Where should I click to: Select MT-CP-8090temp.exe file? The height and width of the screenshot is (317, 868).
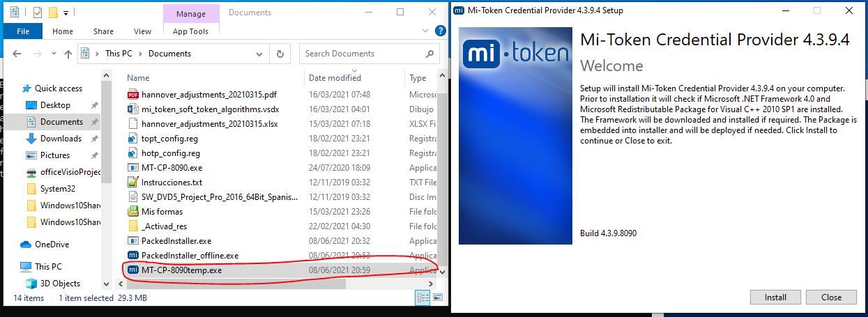(x=181, y=270)
